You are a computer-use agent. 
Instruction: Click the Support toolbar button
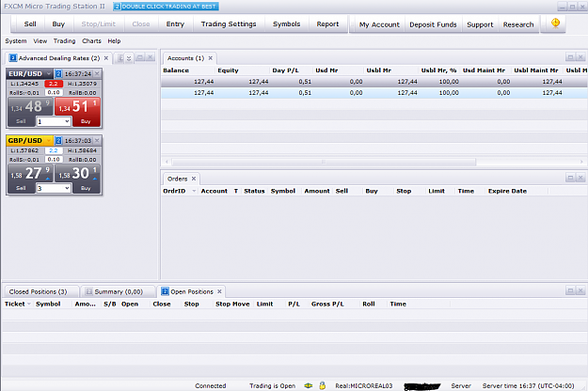(480, 24)
